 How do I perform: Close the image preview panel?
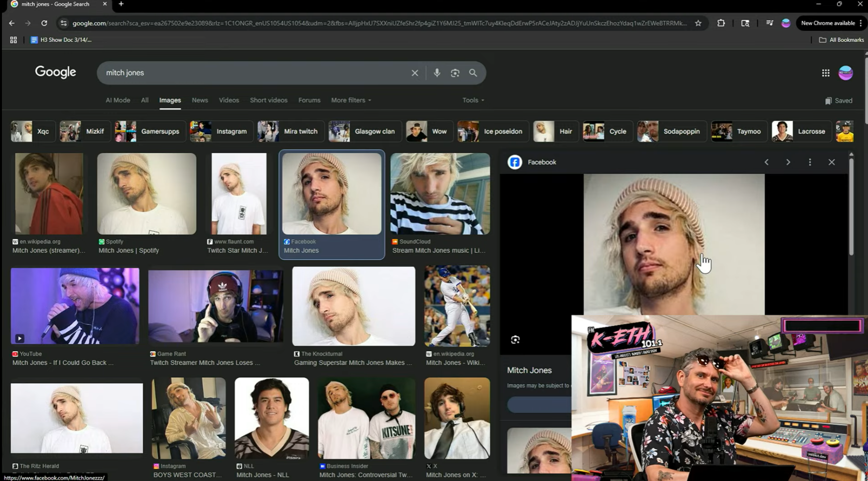(832, 162)
